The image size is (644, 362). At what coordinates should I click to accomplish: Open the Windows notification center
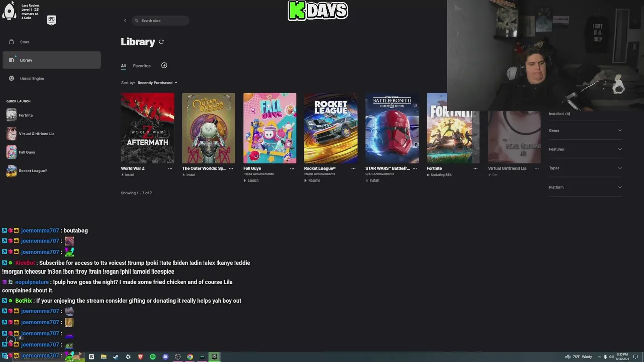click(636, 357)
